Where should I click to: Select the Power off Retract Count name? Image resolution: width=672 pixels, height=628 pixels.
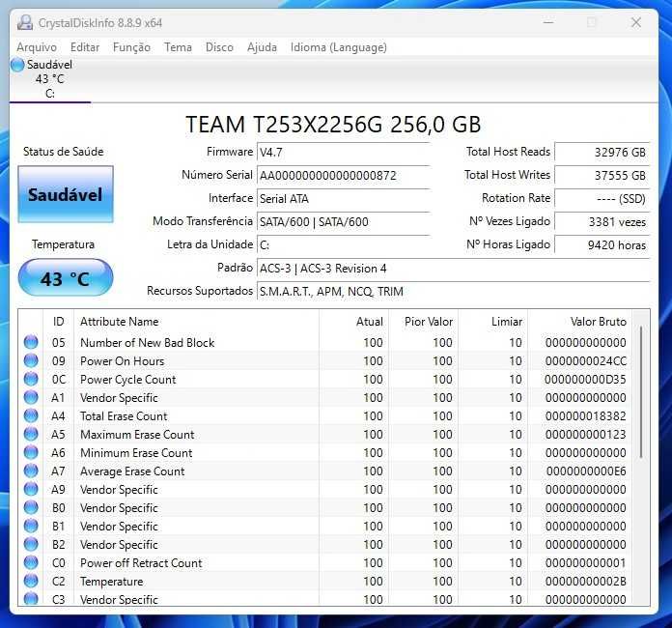[141, 563]
